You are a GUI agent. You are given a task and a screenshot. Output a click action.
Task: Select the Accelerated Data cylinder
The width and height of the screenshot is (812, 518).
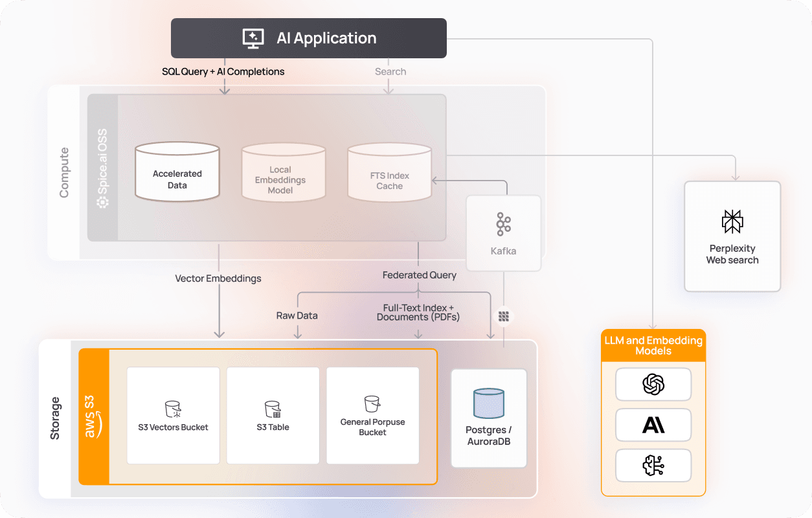coord(177,172)
